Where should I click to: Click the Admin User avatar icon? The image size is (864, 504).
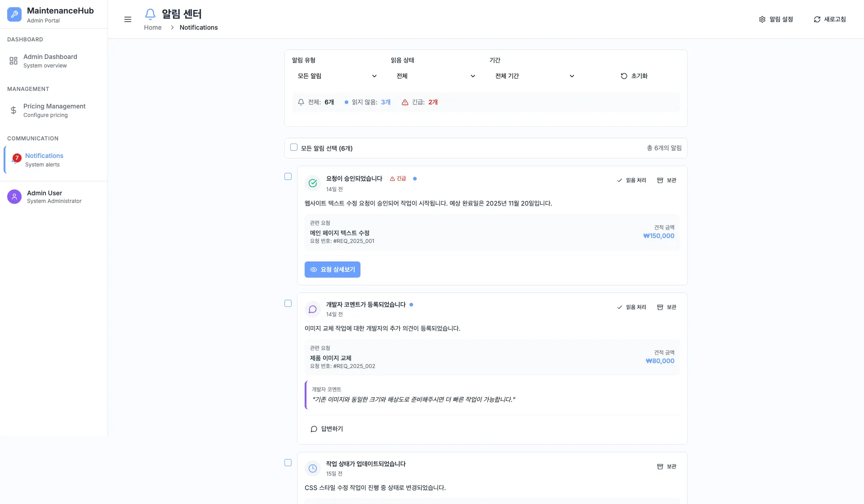tap(14, 197)
